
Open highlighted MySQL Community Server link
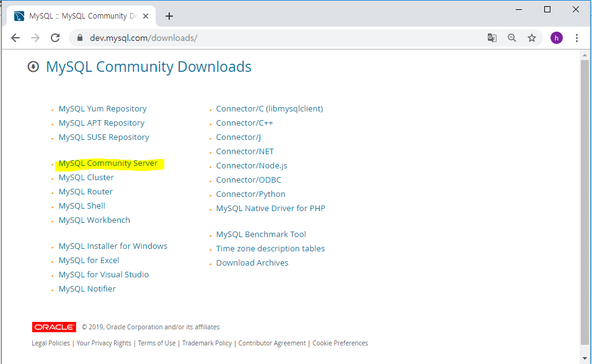pyautogui.click(x=108, y=163)
